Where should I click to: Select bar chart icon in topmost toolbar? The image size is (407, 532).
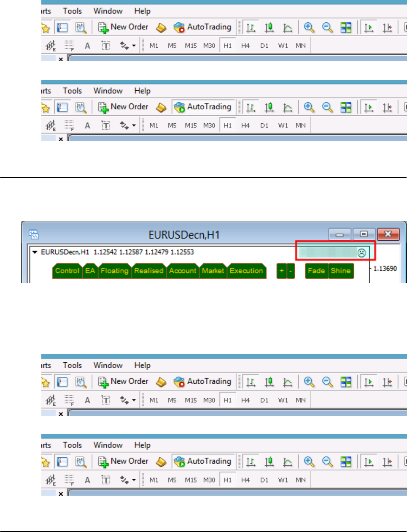pyautogui.click(x=251, y=28)
